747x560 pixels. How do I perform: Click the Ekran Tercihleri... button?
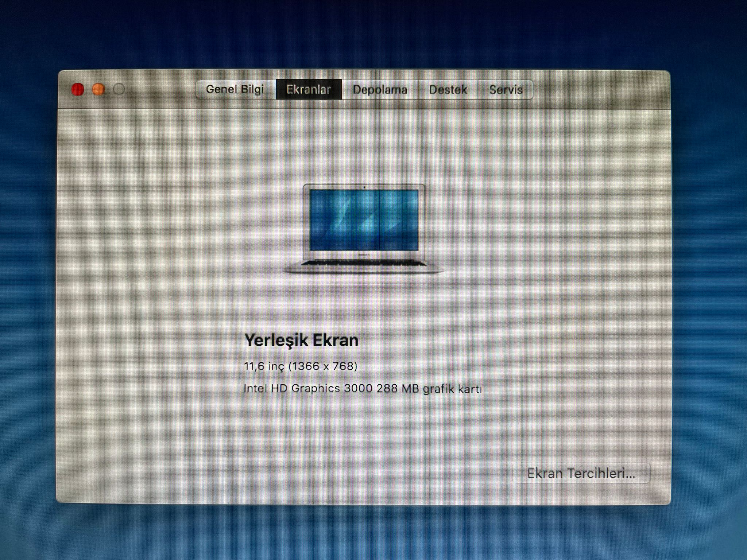click(581, 473)
